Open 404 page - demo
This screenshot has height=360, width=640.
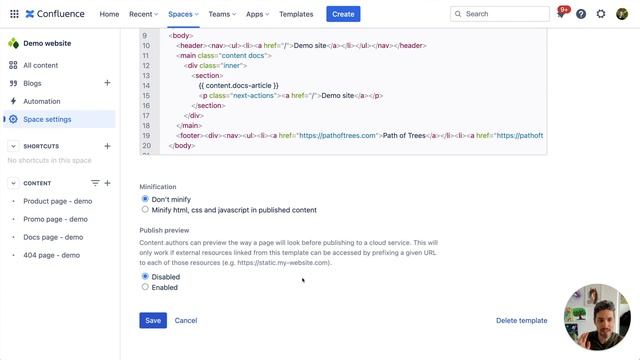coord(51,255)
